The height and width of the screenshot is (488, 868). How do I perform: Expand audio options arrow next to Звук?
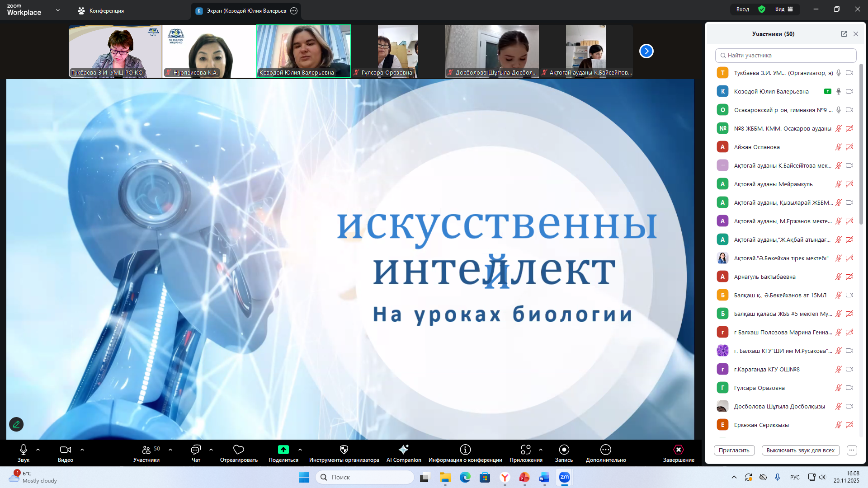[x=38, y=450]
